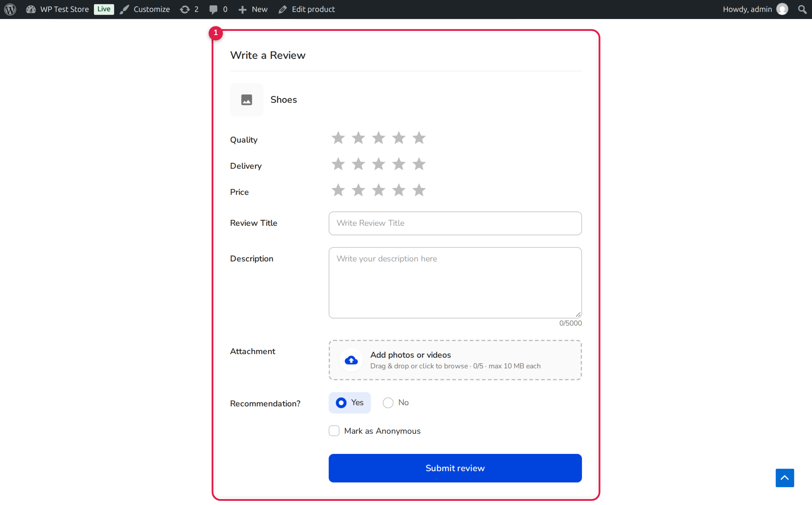Open the WP Test Store dashboard link

[x=57, y=10]
